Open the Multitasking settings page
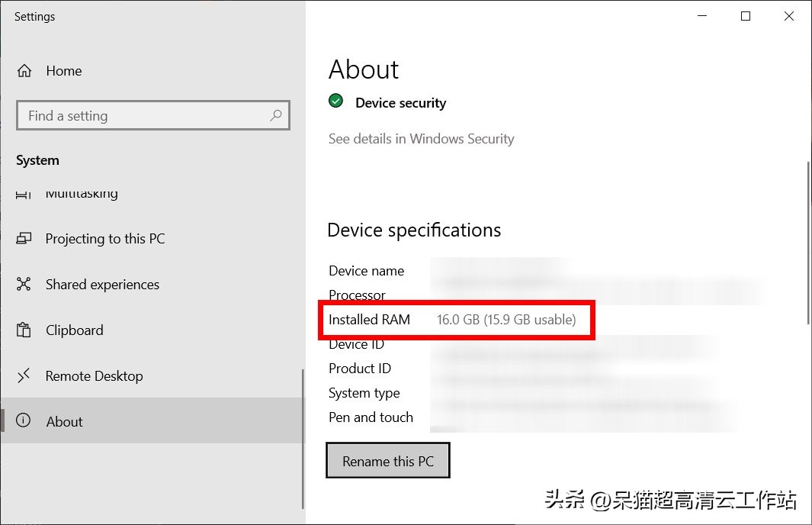Screen dimensions: 812x525 coord(82,194)
